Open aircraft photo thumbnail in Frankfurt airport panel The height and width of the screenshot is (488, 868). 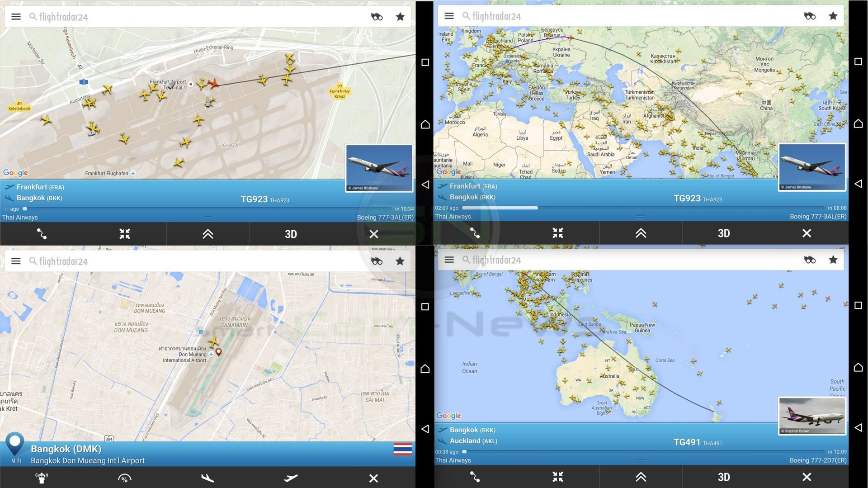(x=379, y=168)
